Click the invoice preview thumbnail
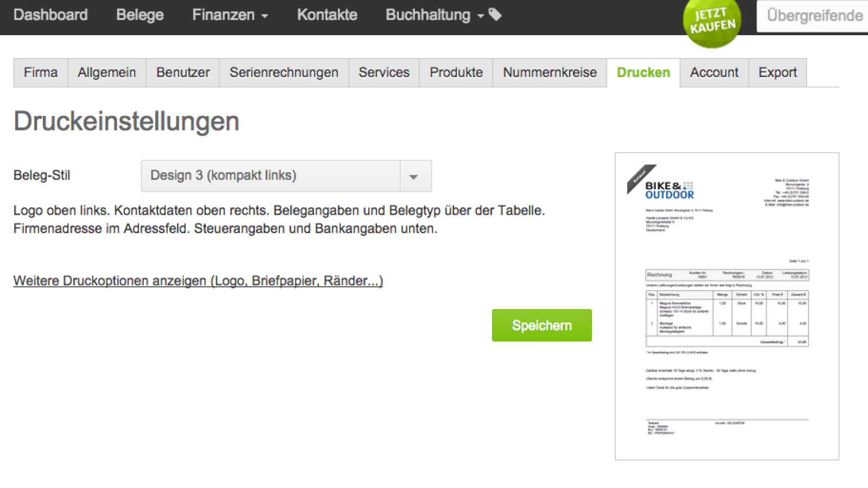The height and width of the screenshot is (488, 868). point(727,306)
